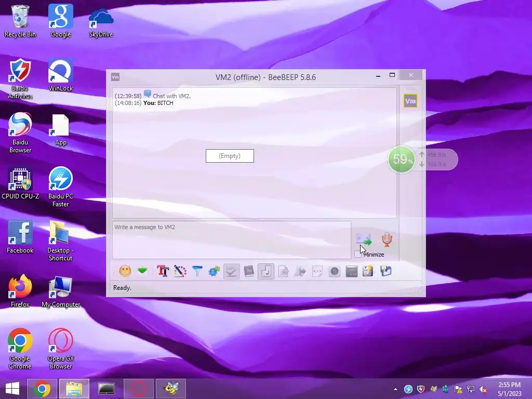Image resolution: width=532 pixels, height=399 pixels.
Task: Open the font style 'Tr' icon
Action: (x=163, y=271)
